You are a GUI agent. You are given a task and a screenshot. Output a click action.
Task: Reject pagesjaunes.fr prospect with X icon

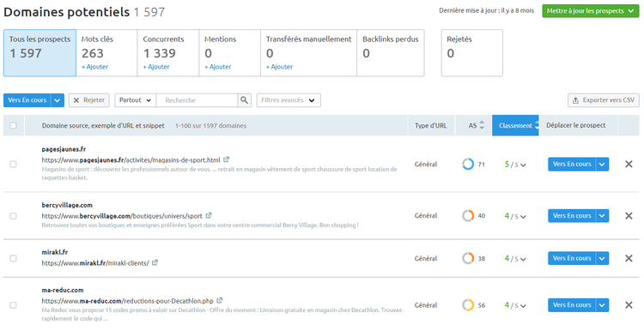629,164
